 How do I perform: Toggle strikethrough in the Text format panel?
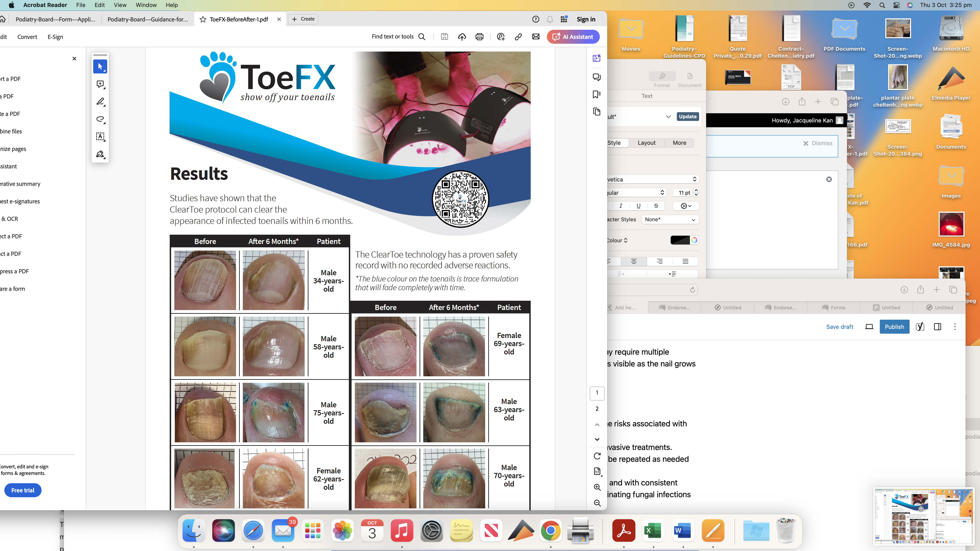[x=656, y=206]
